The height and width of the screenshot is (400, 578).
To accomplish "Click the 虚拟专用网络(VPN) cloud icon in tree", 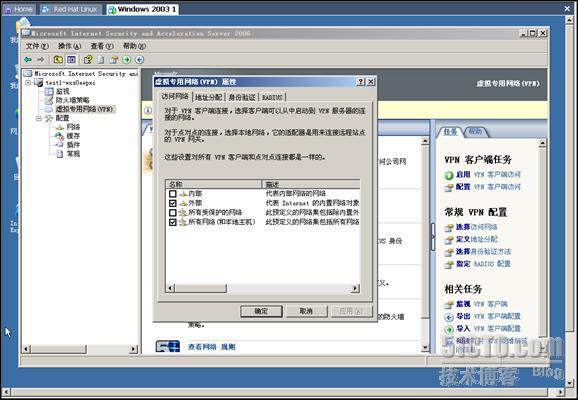I will click(49, 109).
